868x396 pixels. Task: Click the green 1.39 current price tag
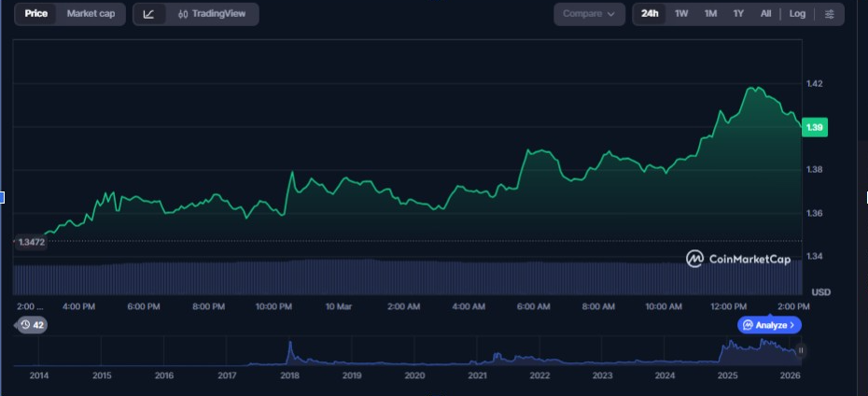815,127
